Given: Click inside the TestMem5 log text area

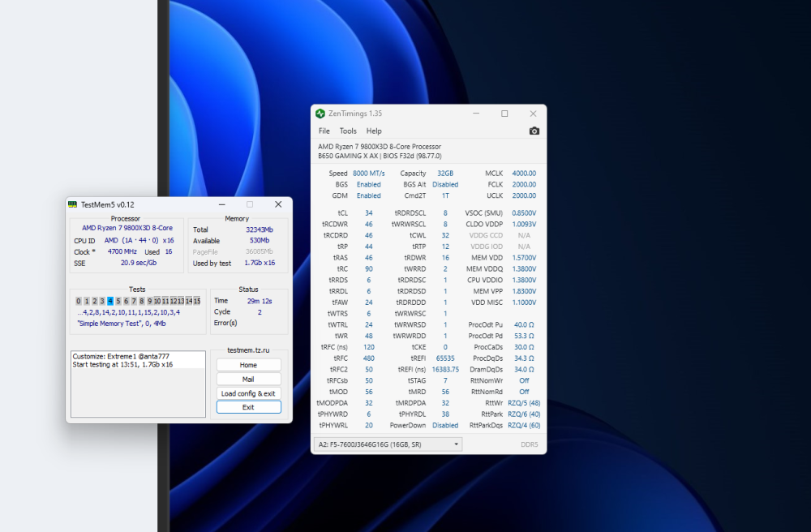Looking at the screenshot, I should pyautogui.click(x=138, y=381).
